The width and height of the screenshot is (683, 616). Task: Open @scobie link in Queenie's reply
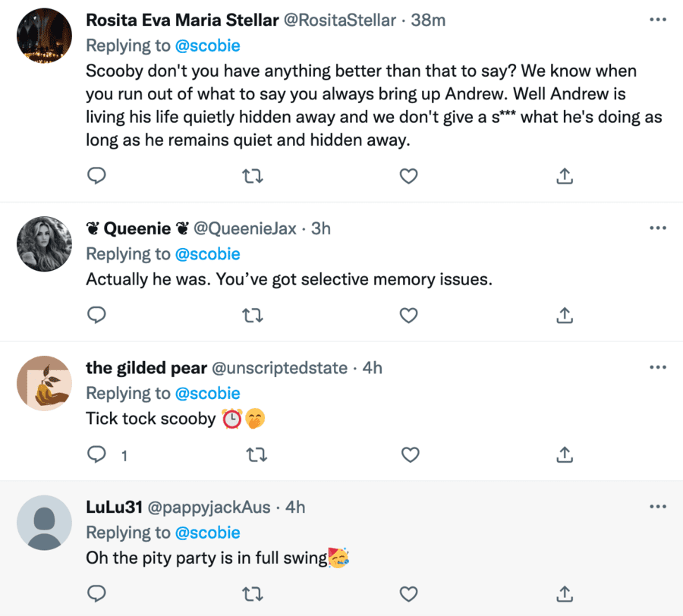[207, 253]
